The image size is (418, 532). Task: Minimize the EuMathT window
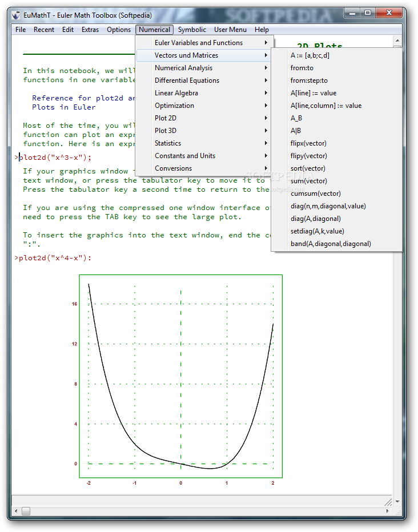pyautogui.click(x=352, y=13)
